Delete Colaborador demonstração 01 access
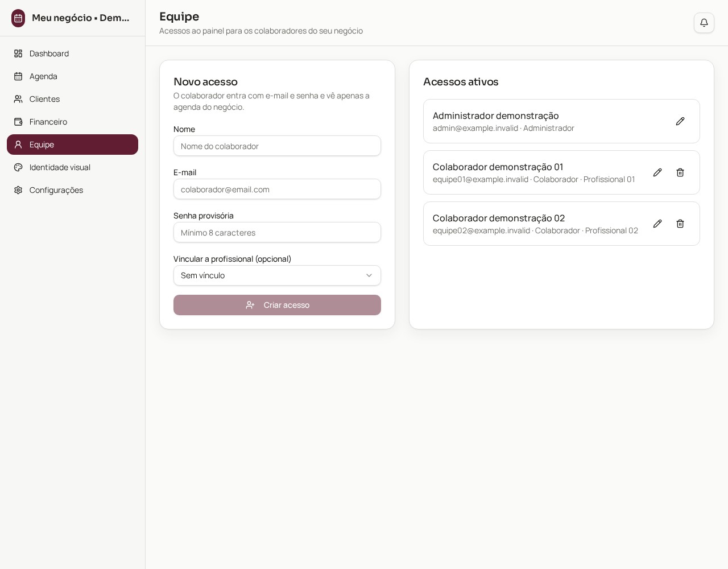 [x=680, y=172]
